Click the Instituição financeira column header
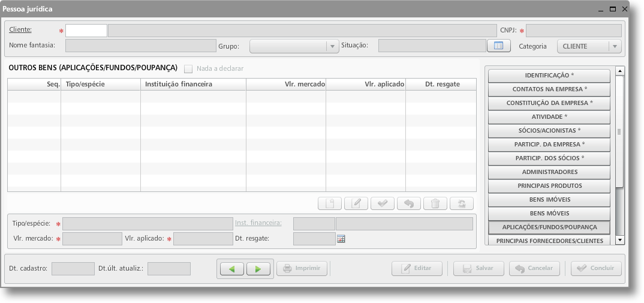 tap(194, 84)
